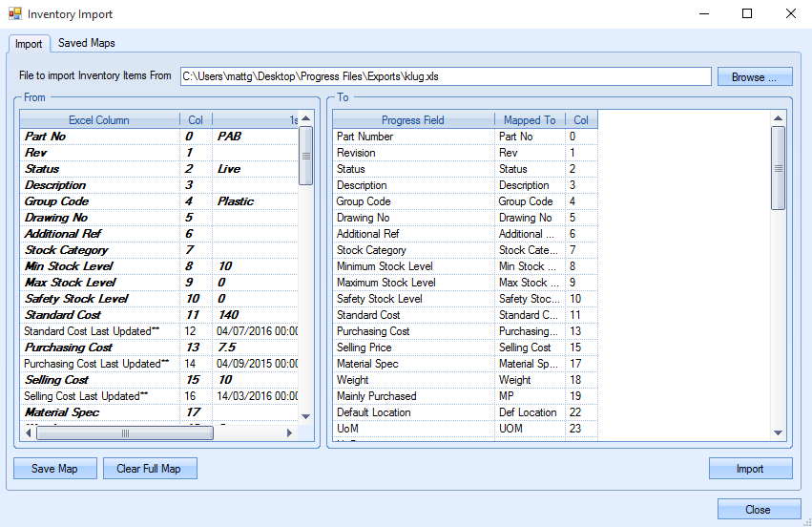Click the Progress Field column header

click(412, 120)
